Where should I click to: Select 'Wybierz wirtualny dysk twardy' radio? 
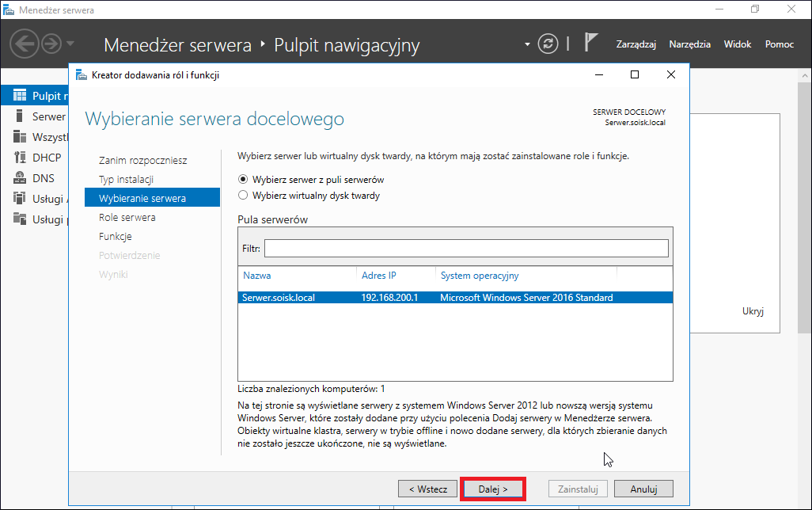243,196
